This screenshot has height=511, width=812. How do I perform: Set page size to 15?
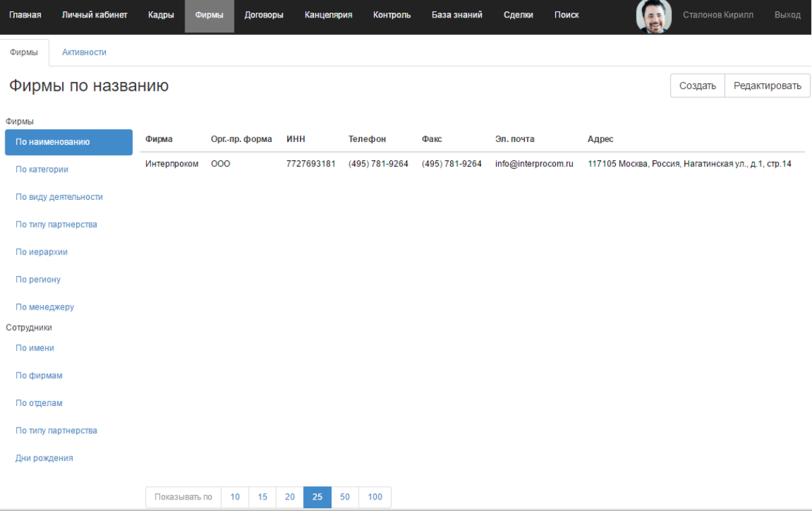click(263, 497)
